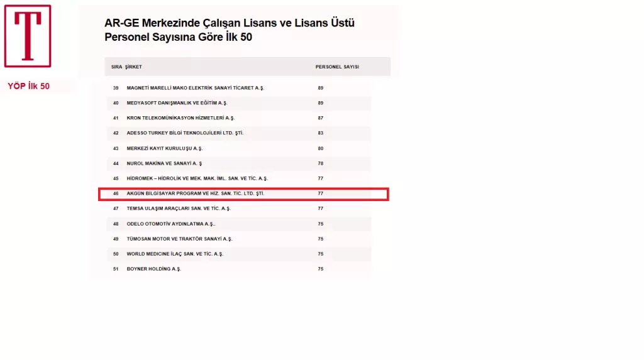
Task: Select ODELO OTOMOTİV AYDINLATMA row name
Action: tap(171, 224)
